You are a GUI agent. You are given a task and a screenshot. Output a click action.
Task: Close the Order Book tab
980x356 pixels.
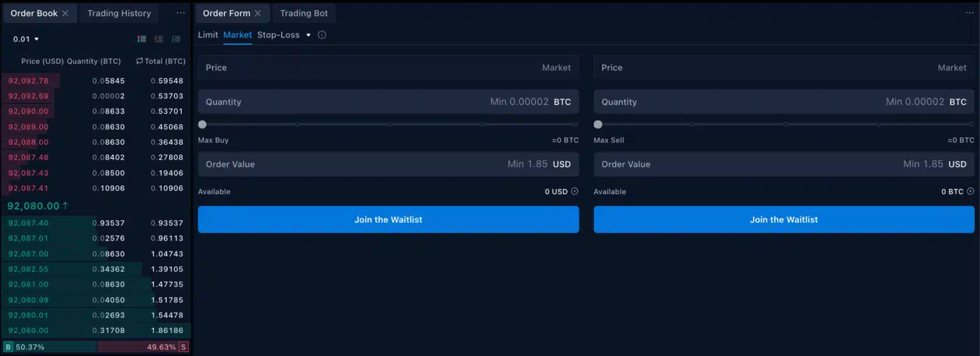(x=65, y=13)
